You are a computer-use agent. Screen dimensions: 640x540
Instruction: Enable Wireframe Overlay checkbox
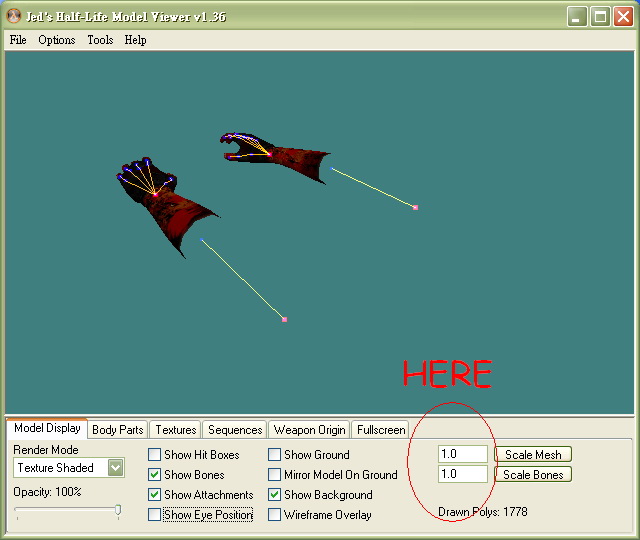click(x=274, y=515)
